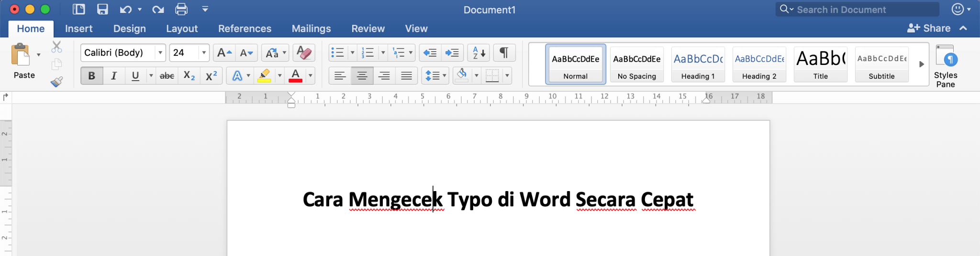Decrease font size with small A button
Image resolution: width=980 pixels, height=256 pixels.
pos(246,53)
